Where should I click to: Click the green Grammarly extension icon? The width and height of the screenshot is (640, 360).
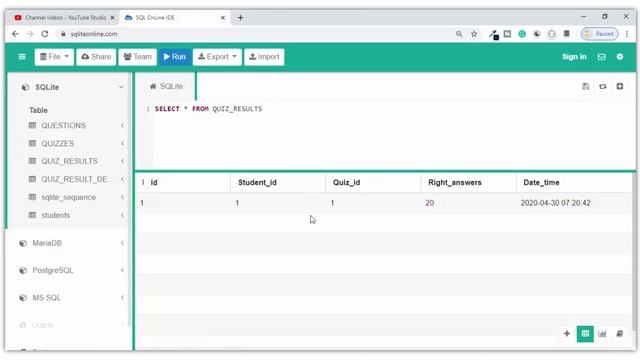(522, 34)
